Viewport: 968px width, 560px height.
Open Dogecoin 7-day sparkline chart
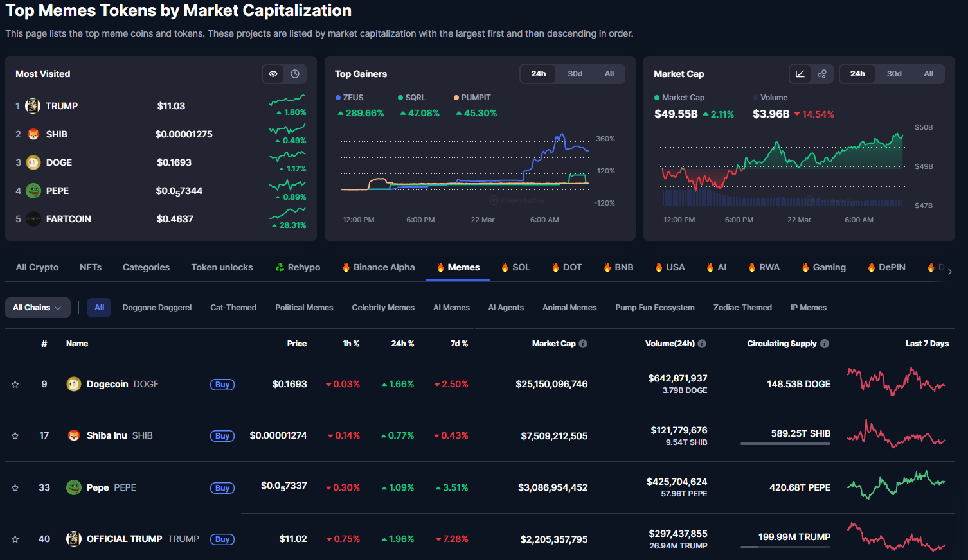(x=896, y=381)
